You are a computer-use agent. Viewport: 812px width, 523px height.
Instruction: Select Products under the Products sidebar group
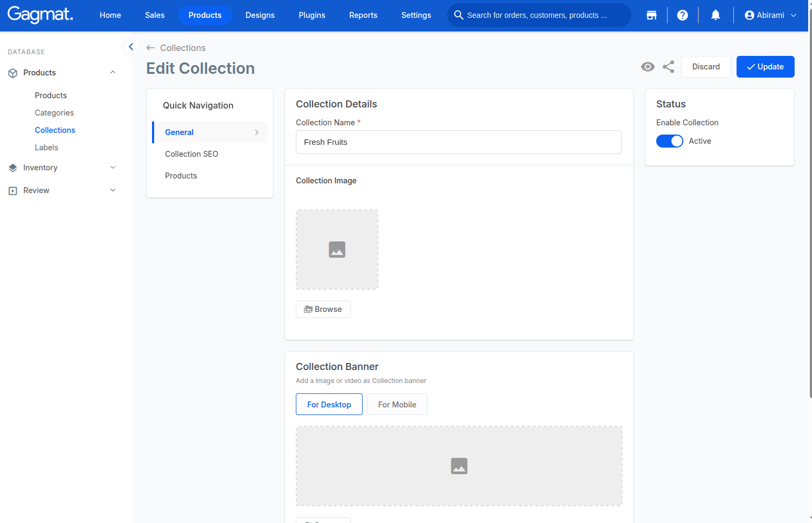(x=50, y=95)
